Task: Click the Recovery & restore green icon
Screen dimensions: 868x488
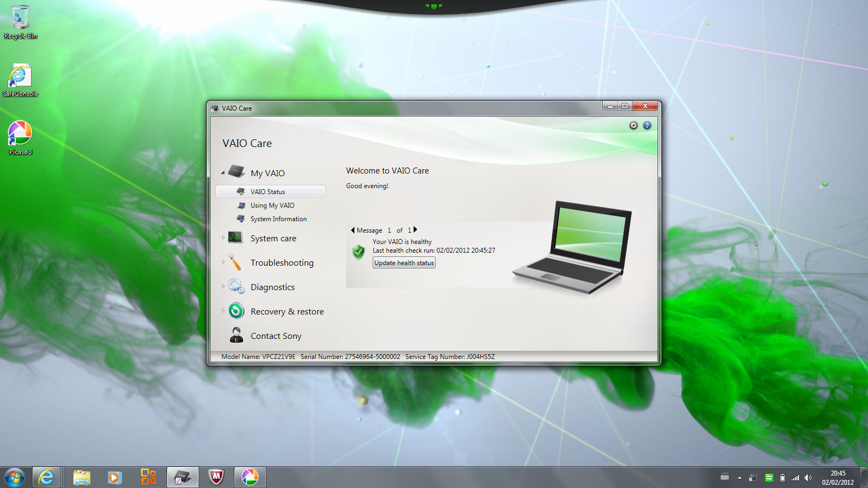Action: [x=236, y=311]
